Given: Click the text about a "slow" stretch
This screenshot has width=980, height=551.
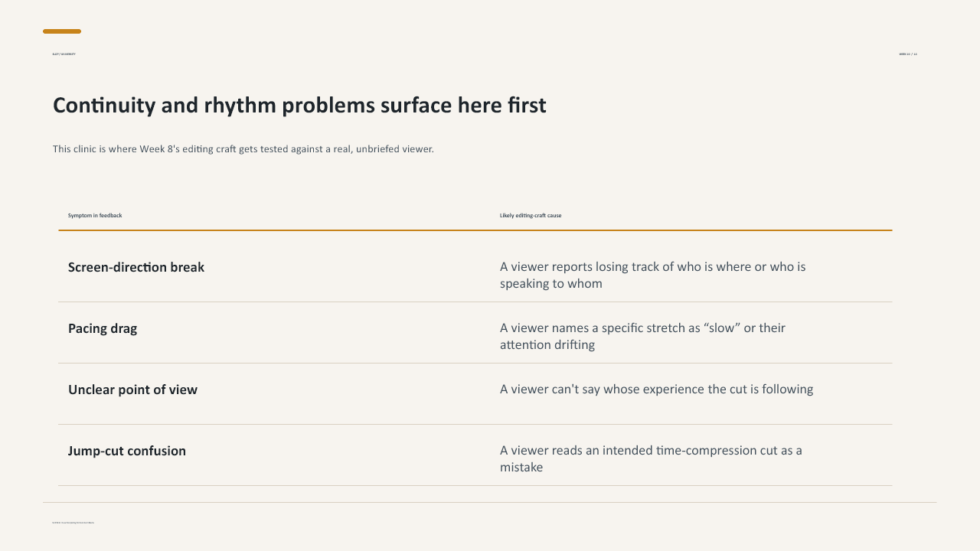Looking at the screenshot, I should [x=642, y=336].
